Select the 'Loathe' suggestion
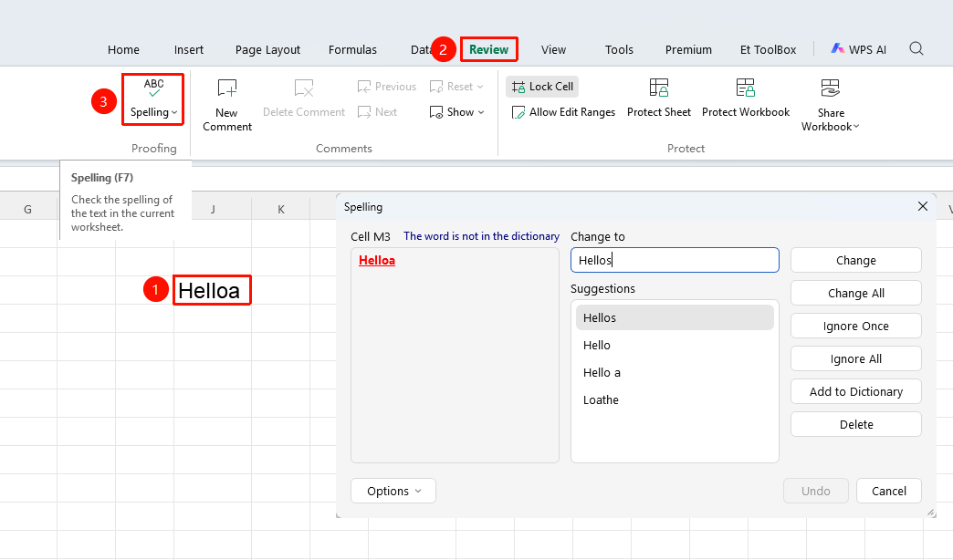The height and width of the screenshot is (560, 953). tap(675, 399)
